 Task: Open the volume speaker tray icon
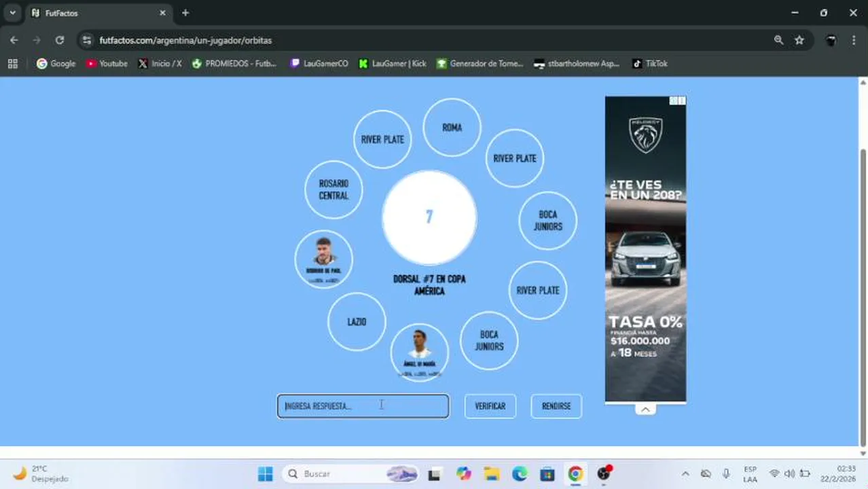click(789, 473)
